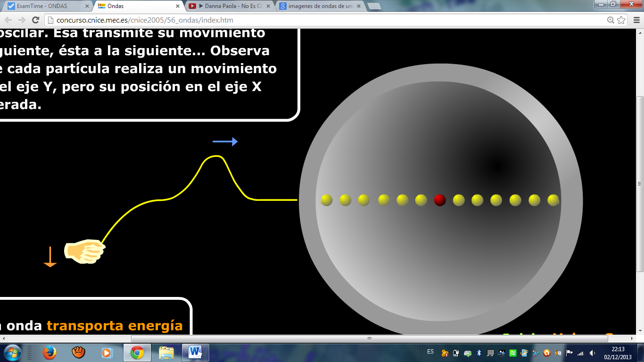Image resolution: width=644 pixels, height=362 pixels.
Task: Open the Action Center flag icon
Action: tap(570, 353)
